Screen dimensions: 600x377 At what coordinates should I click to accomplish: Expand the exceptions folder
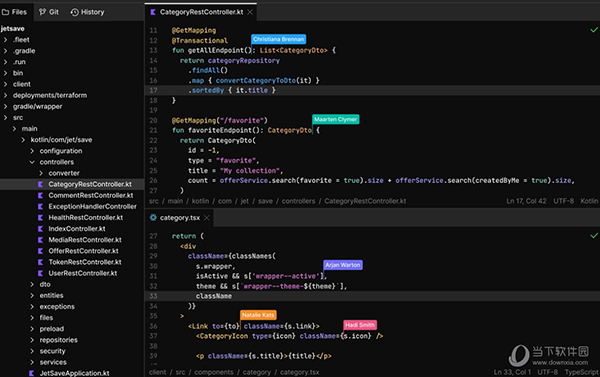pyautogui.click(x=32, y=307)
